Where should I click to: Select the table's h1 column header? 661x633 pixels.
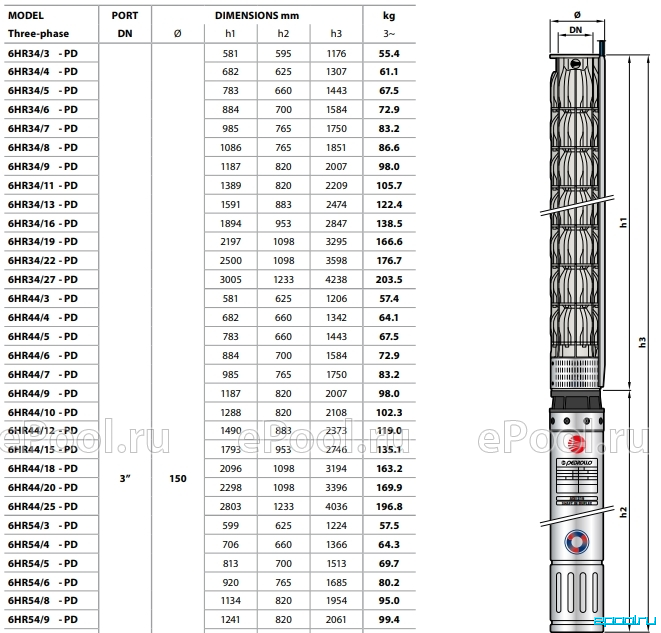click(230, 34)
